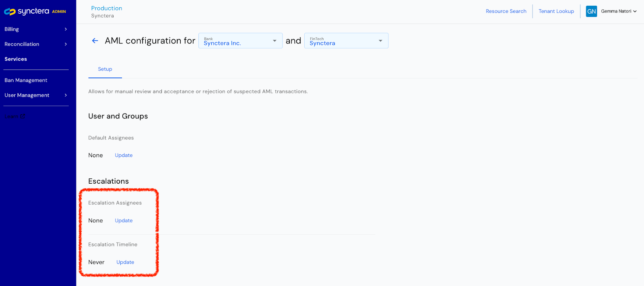The image size is (644, 286).
Task: Click the Production environment label
Action: tap(107, 8)
